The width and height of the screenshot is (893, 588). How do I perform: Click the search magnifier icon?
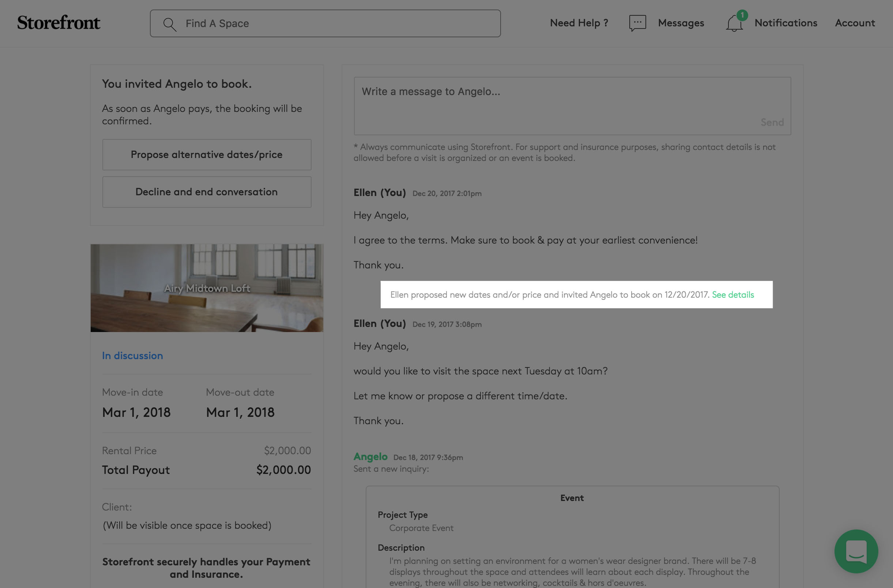[170, 24]
